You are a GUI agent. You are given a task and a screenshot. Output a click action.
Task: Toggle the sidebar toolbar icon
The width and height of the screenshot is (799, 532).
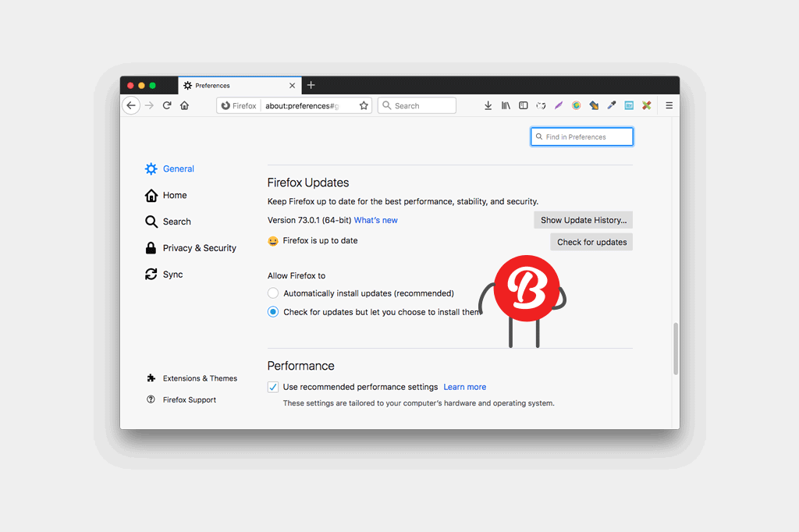524,105
